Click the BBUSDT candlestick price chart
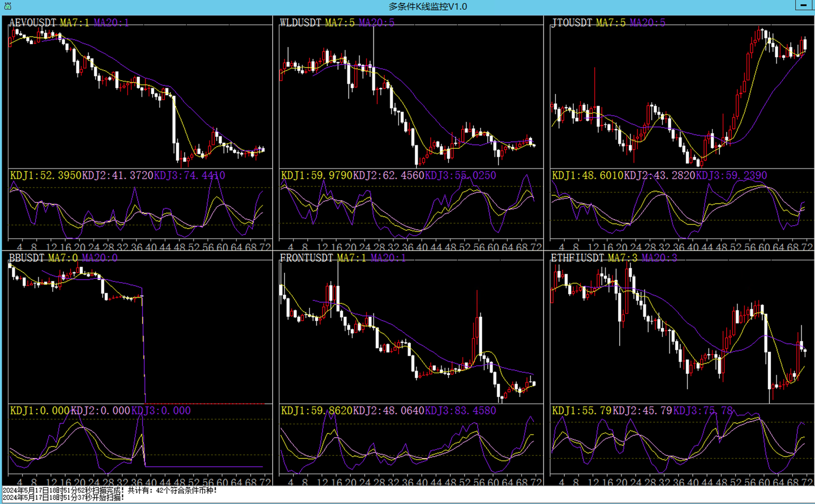The width and height of the screenshot is (815, 504). point(140,331)
